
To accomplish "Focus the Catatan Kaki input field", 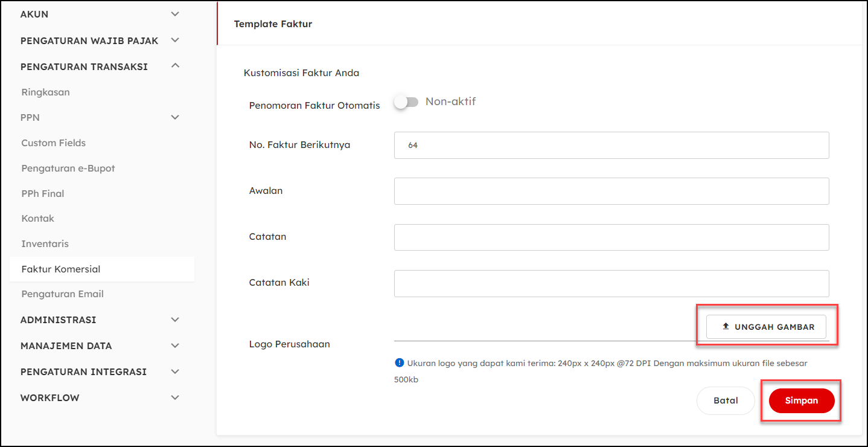I will (611, 284).
